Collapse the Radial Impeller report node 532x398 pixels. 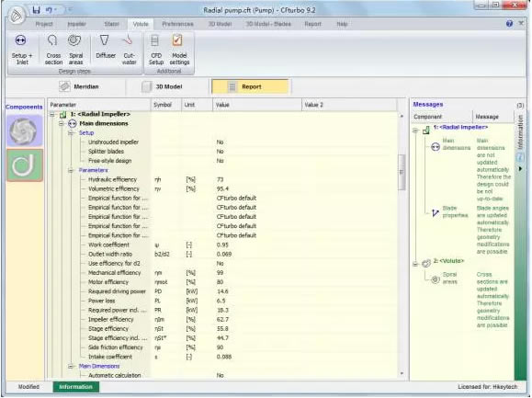tap(52, 115)
